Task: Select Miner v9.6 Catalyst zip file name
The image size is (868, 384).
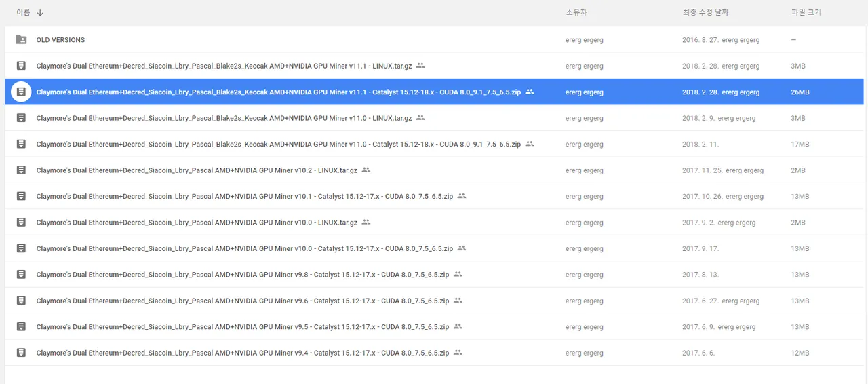Action: tap(243, 301)
